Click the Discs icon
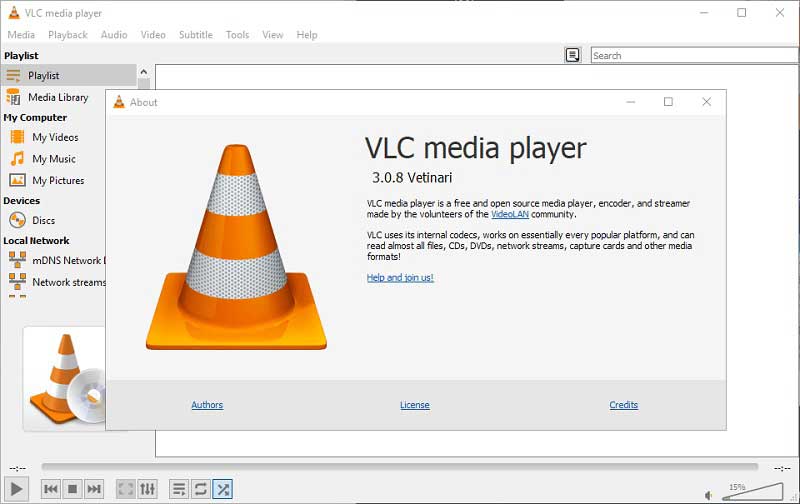 17,220
